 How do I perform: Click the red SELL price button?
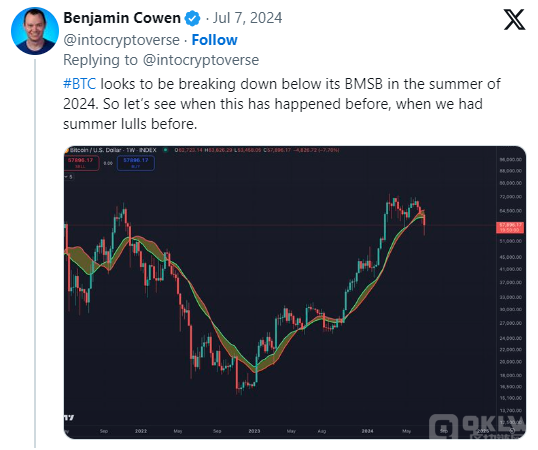point(82,163)
